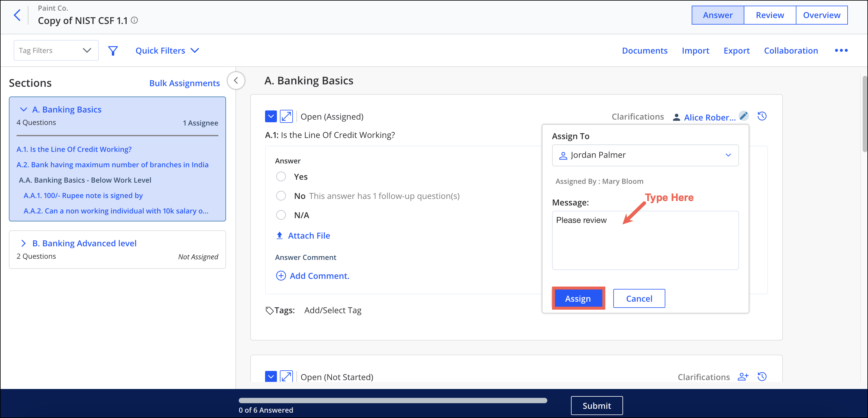Expand question A.1 with the fullscreen arrow icon
The width and height of the screenshot is (868, 418).
point(286,117)
